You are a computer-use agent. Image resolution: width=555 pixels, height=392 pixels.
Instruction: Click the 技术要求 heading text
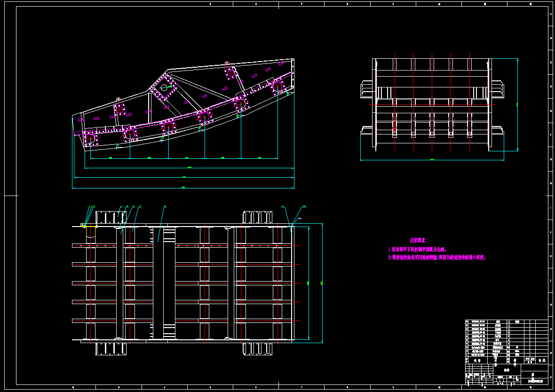pyautogui.click(x=418, y=241)
